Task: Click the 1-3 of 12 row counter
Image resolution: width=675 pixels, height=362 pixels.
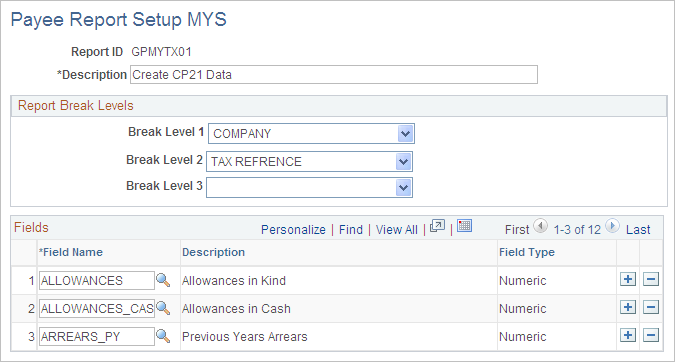Action: point(577,230)
